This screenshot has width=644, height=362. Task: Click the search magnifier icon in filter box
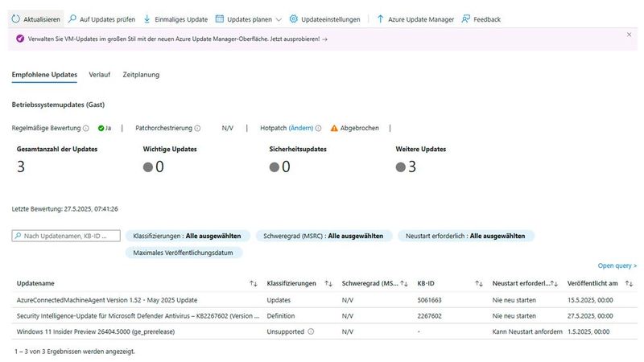(18, 236)
